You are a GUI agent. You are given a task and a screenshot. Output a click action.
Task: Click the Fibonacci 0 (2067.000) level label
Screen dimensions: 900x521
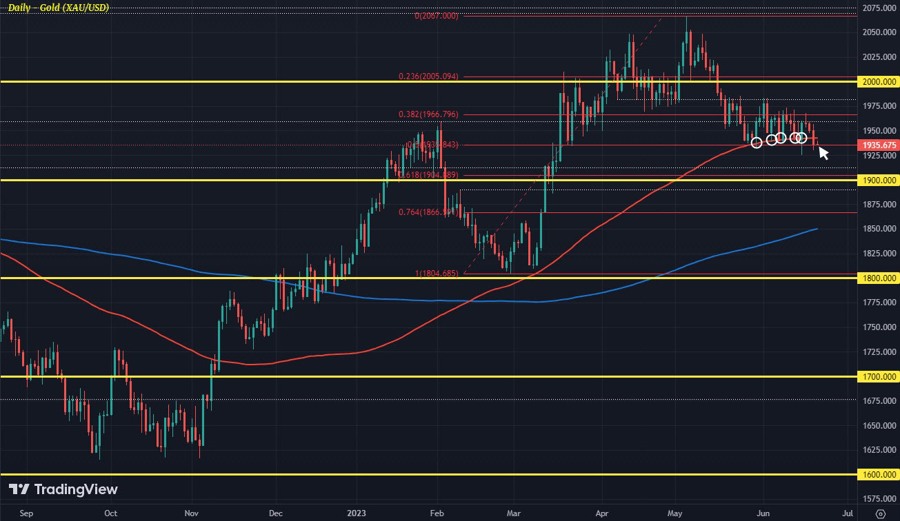click(436, 16)
